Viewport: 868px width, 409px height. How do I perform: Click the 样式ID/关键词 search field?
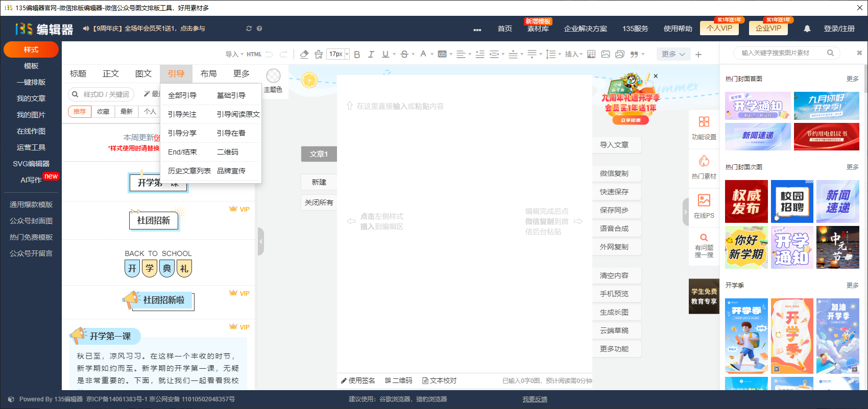pos(101,94)
